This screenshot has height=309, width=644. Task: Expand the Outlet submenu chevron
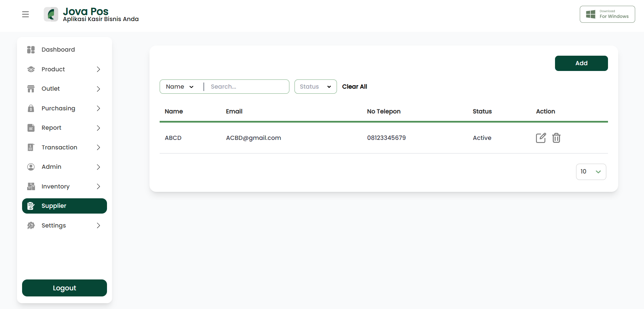[99, 89]
